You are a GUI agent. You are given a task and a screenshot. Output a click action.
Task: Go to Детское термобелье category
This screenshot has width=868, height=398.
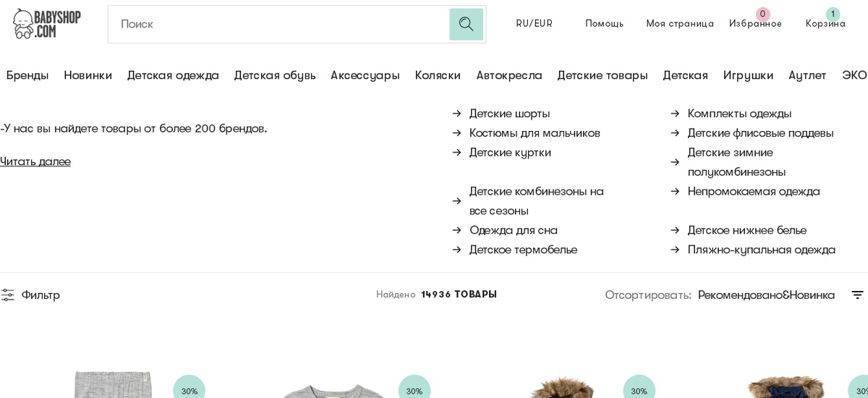(x=523, y=250)
